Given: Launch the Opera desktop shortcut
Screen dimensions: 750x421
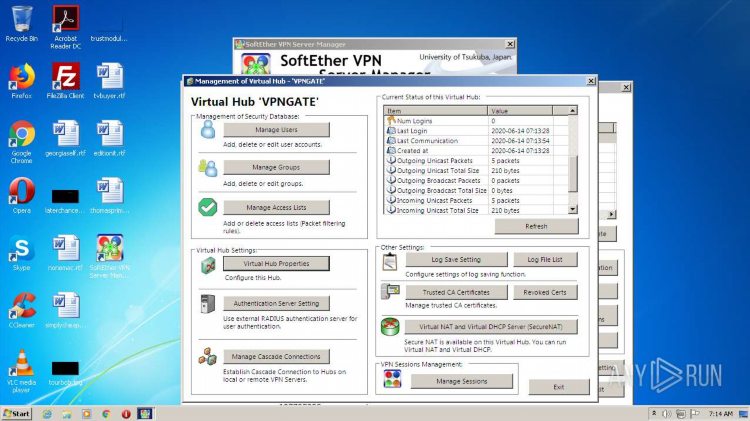Looking at the screenshot, I should tap(22, 195).
